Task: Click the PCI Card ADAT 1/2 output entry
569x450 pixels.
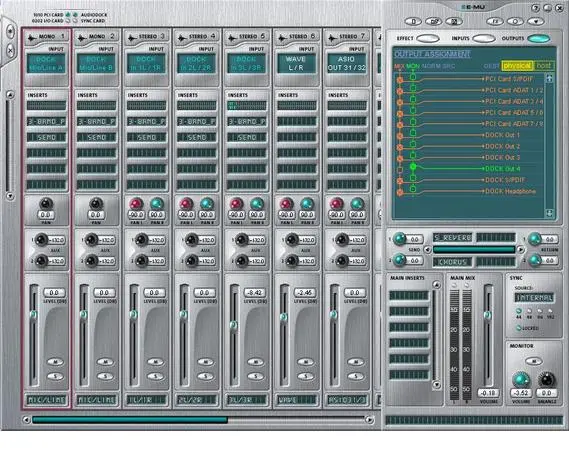Action: click(514, 90)
